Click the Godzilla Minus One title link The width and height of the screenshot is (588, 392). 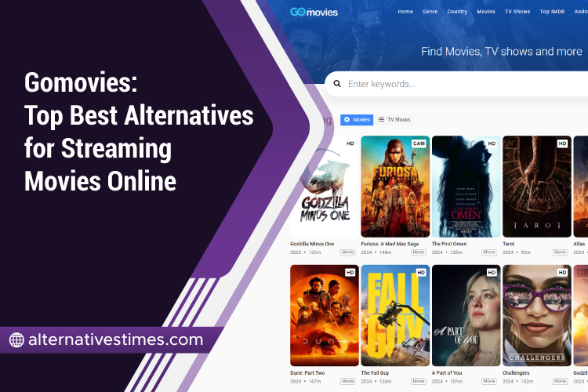312,244
